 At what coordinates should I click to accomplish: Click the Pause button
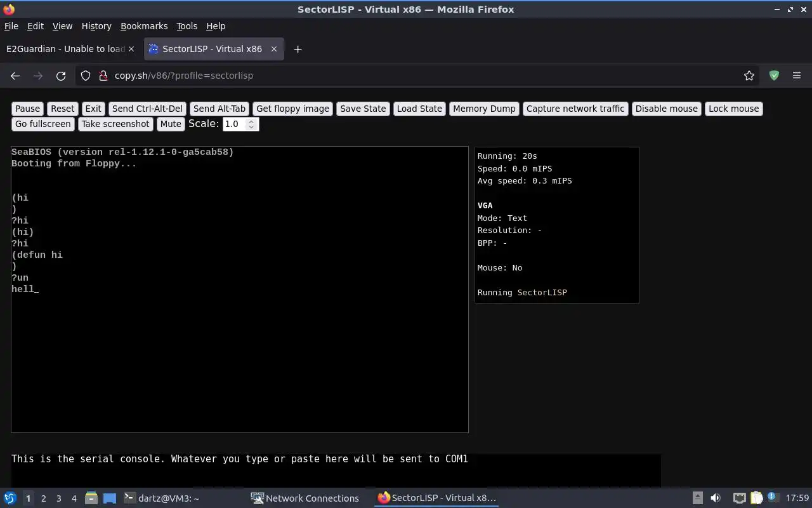pos(27,109)
